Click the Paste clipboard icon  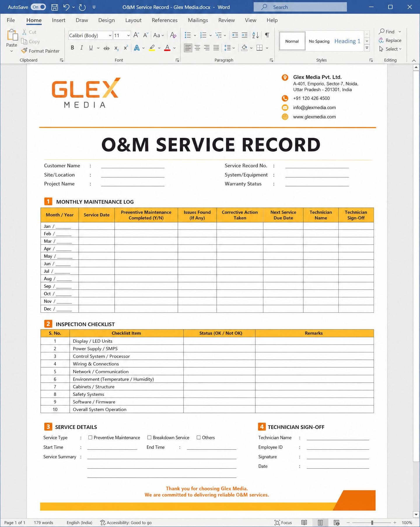12,35
